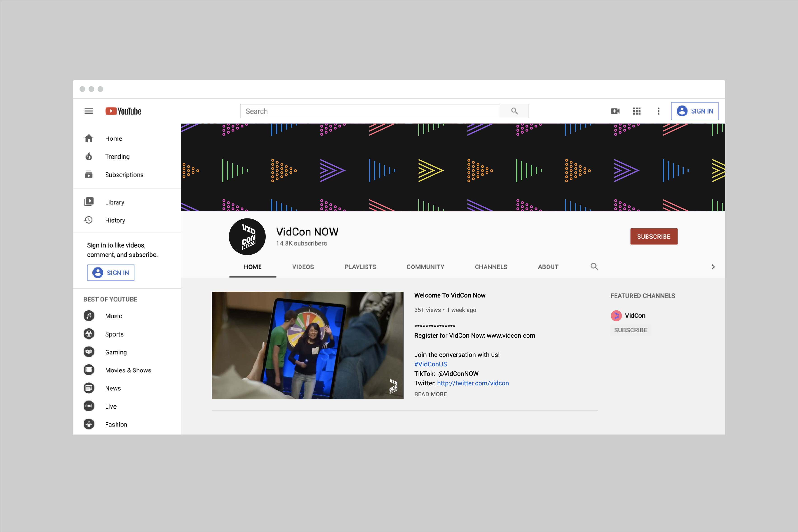Open the twitter.com/vidcon link
This screenshot has height=532, width=798.
click(x=473, y=383)
